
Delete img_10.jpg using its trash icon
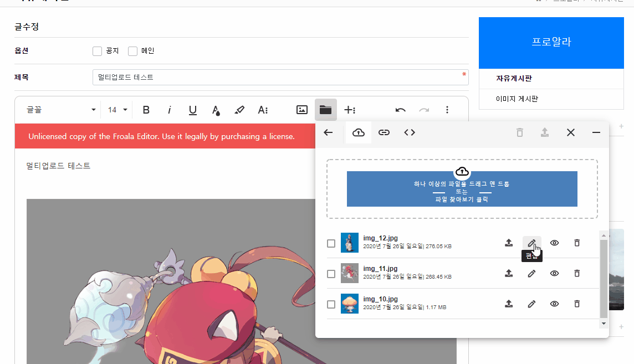(577, 304)
